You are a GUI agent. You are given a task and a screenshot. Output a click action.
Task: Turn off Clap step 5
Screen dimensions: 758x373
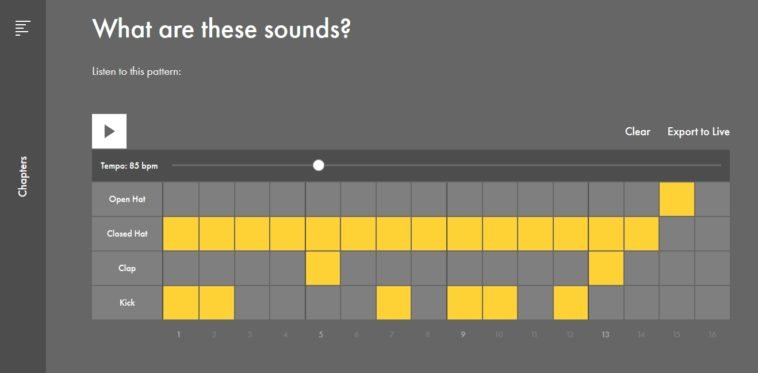pyautogui.click(x=322, y=268)
